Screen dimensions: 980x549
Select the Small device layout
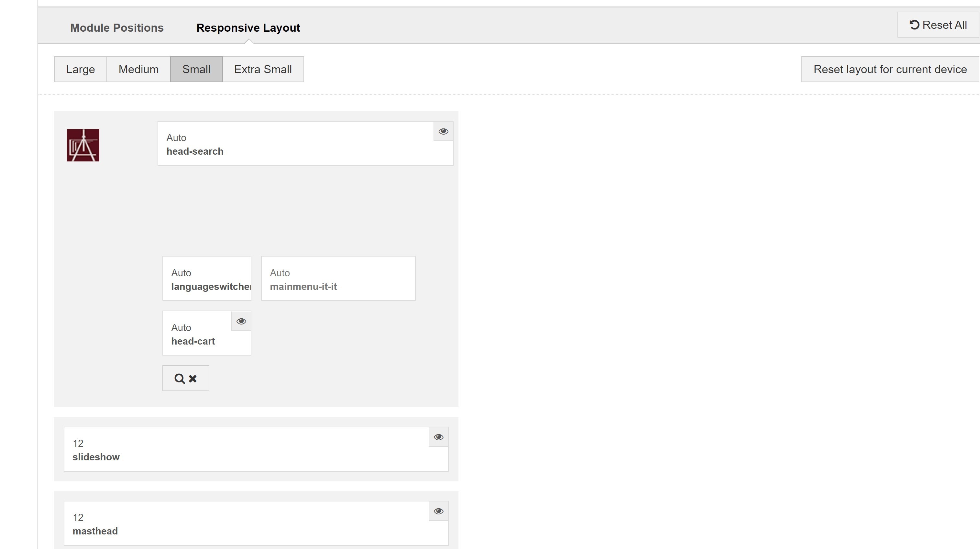click(x=196, y=69)
